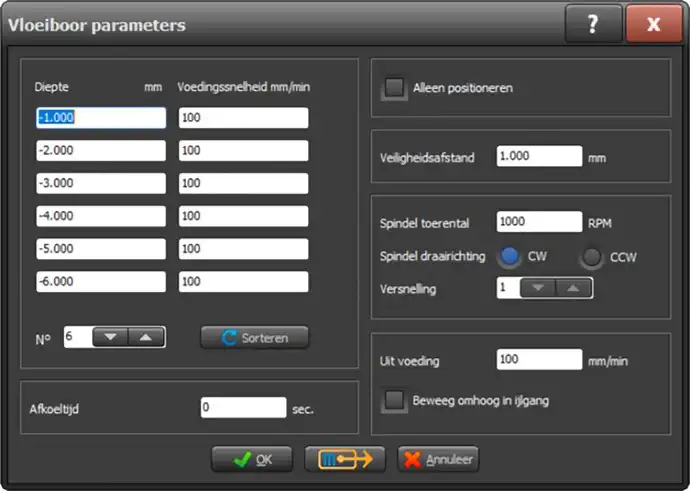690x491 pixels.
Task: Click feed rate field beside -4.000 depth
Action: tap(243, 216)
